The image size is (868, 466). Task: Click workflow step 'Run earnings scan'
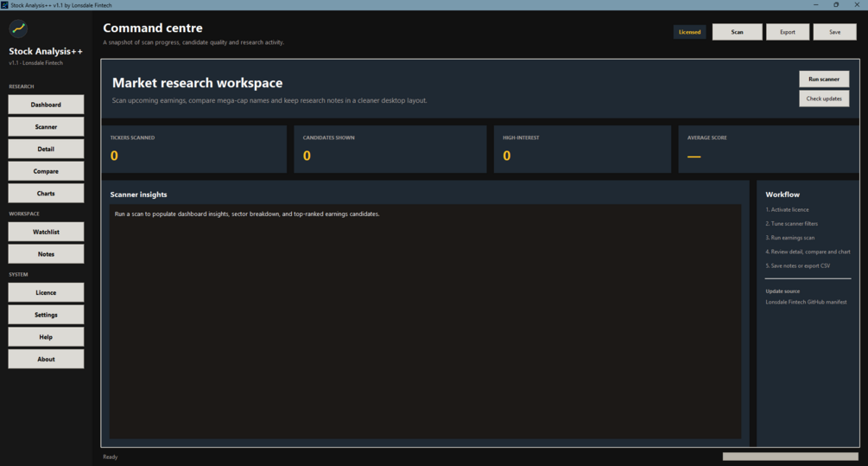tap(790, 238)
